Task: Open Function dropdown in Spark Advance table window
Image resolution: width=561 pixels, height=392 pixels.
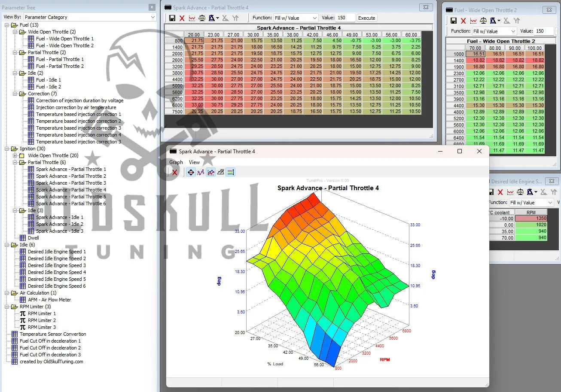Action: pyautogui.click(x=296, y=18)
